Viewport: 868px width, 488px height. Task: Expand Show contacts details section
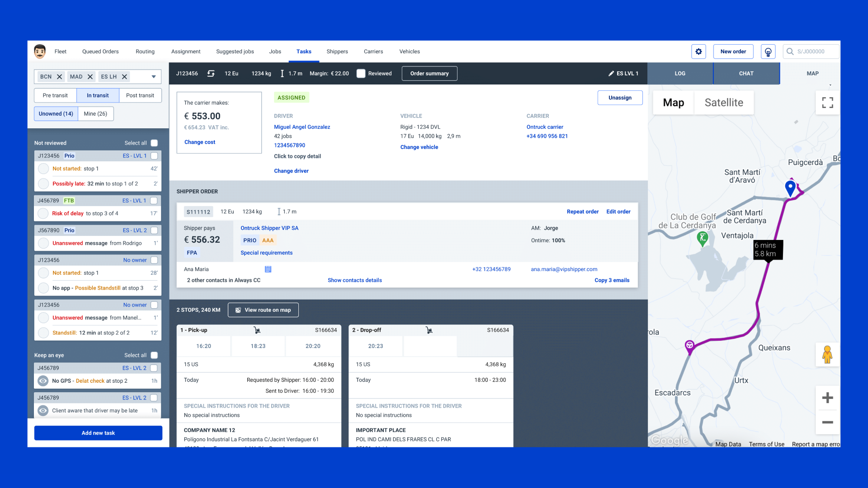(x=354, y=280)
